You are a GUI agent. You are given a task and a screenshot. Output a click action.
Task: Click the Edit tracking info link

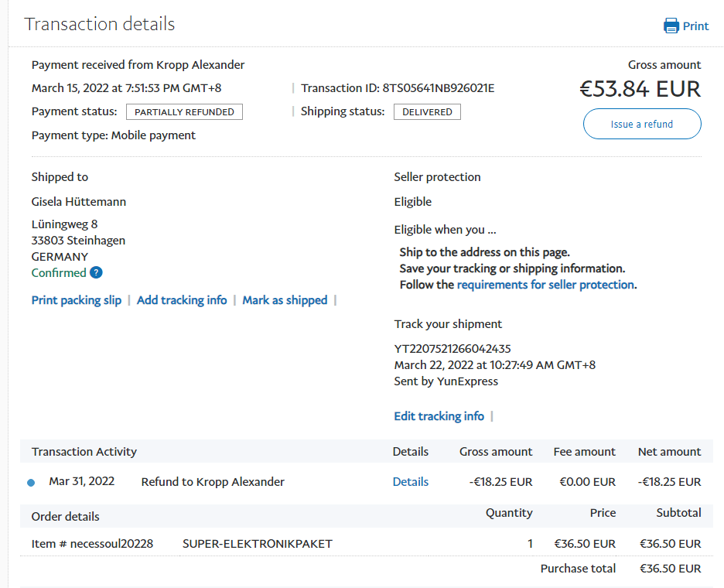tap(439, 416)
